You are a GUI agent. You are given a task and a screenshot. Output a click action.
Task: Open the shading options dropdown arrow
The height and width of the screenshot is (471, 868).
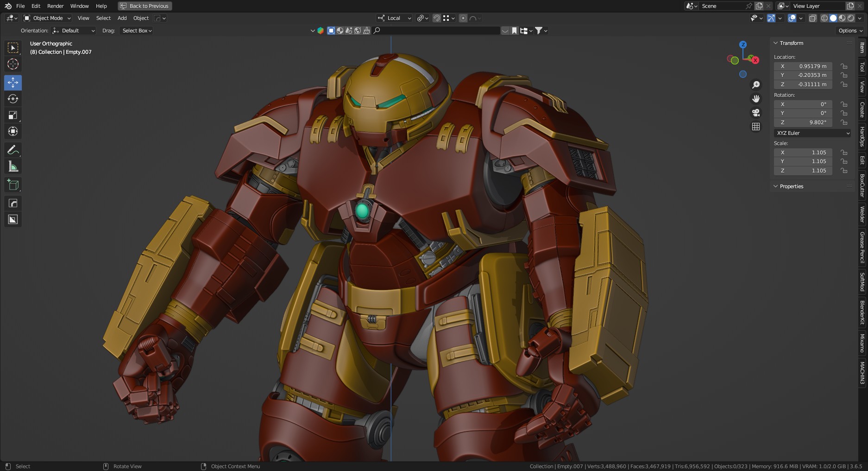pos(860,18)
